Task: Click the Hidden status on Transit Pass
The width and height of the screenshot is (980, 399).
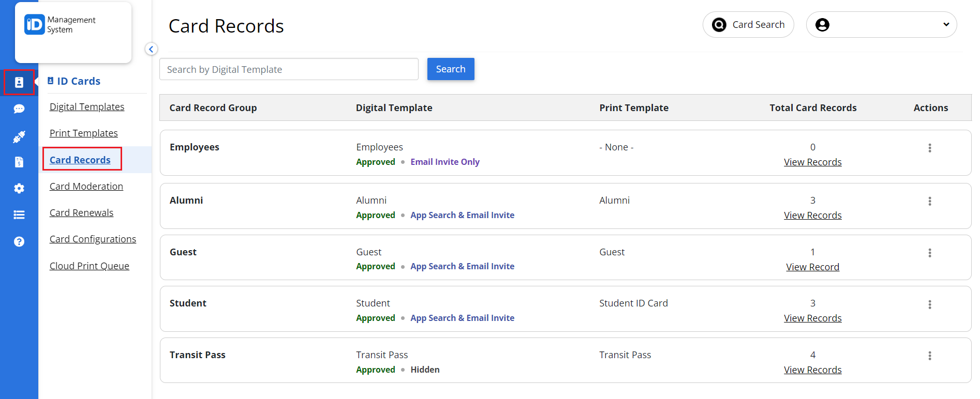Action: coord(425,370)
